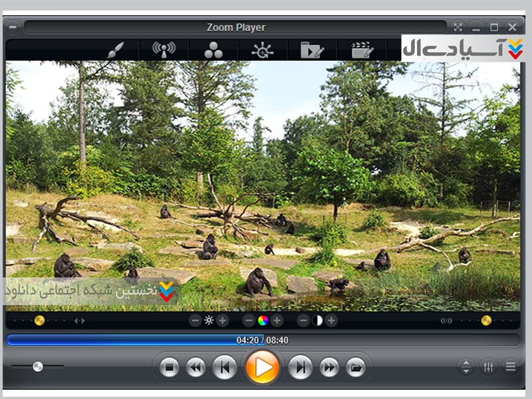Open file via folder button

pyautogui.click(x=356, y=366)
